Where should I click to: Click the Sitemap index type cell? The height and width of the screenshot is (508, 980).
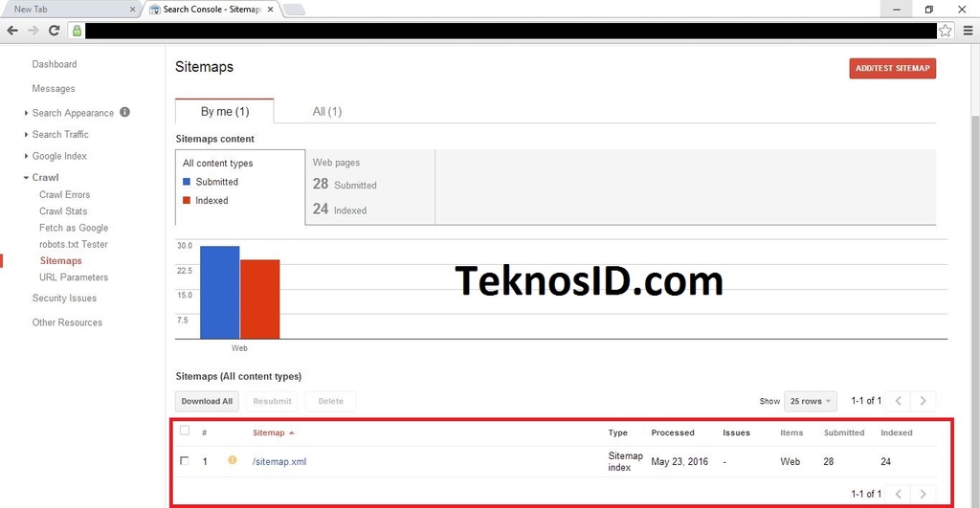tap(625, 461)
